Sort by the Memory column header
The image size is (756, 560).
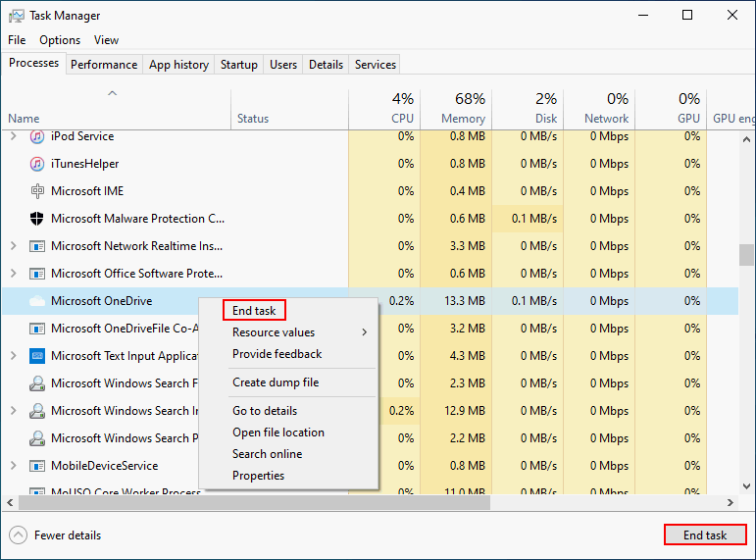[x=456, y=110]
